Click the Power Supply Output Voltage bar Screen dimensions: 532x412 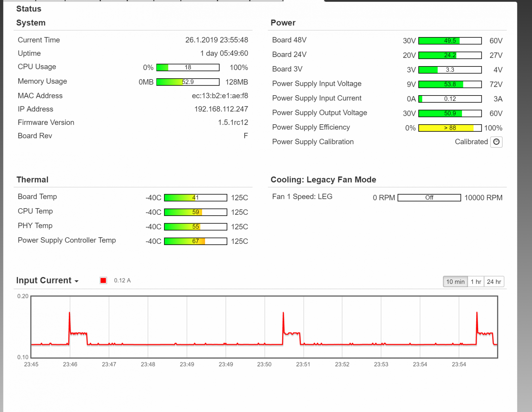(x=450, y=113)
